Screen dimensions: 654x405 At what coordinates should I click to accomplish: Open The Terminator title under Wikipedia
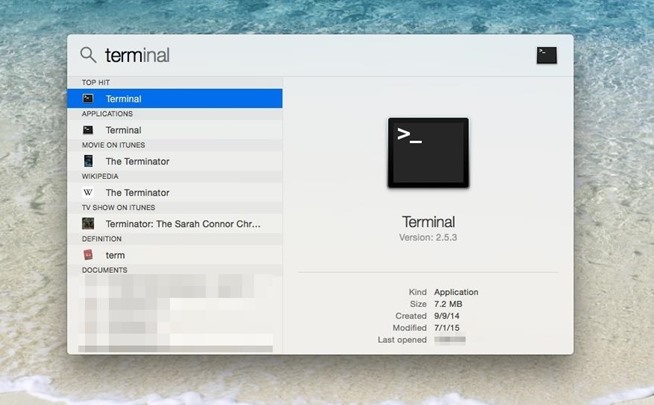tap(138, 192)
